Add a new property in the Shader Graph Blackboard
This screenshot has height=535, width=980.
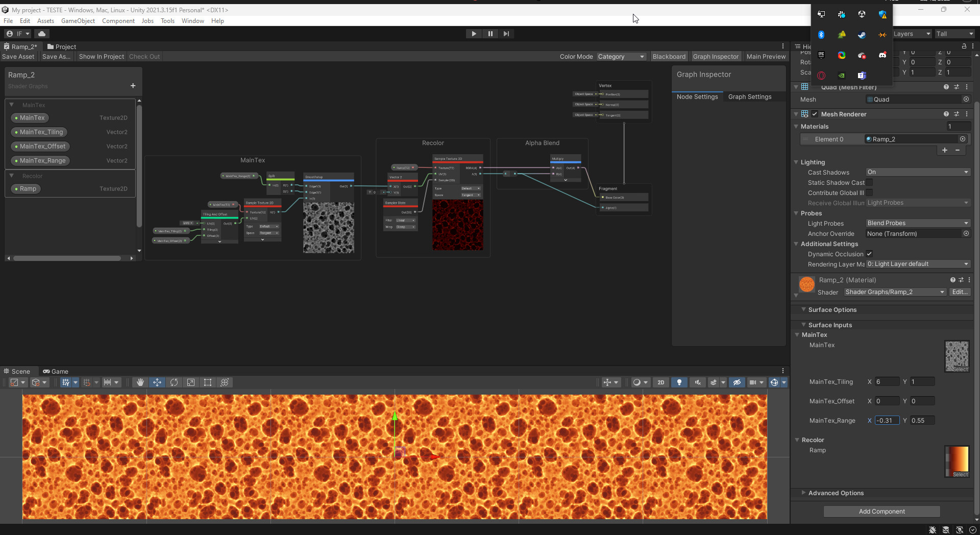133,86
